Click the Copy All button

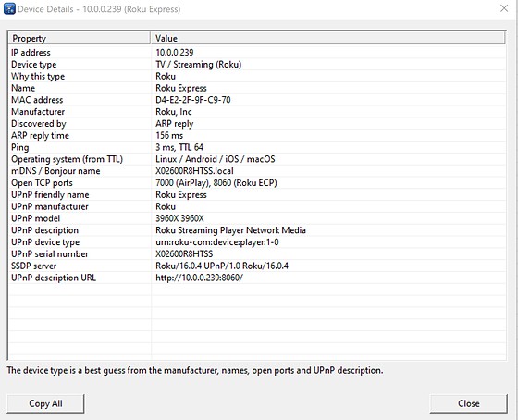click(x=45, y=403)
